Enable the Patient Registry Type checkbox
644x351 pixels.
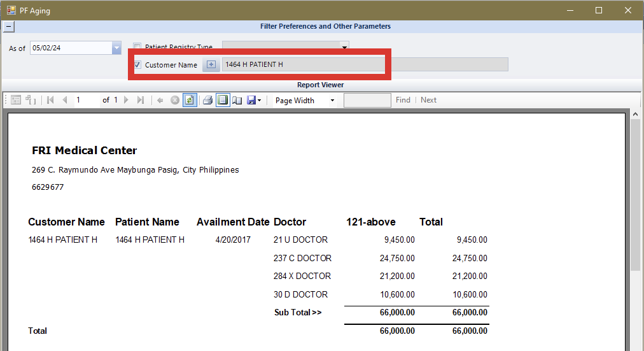[x=137, y=47]
